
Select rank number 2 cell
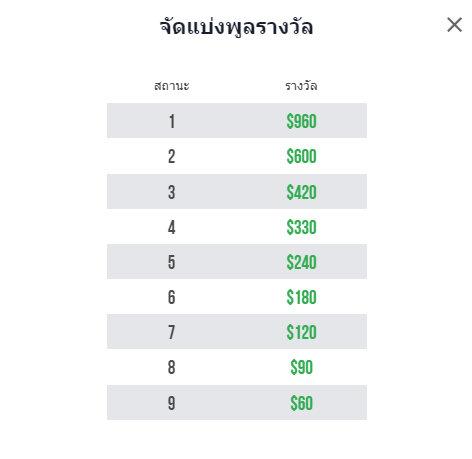coord(171,156)
